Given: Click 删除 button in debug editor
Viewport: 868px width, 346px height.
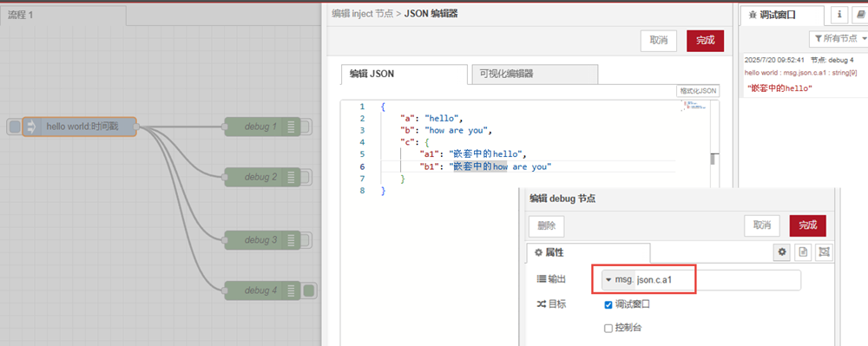Looking at the screenshot, I should (546, 225).
